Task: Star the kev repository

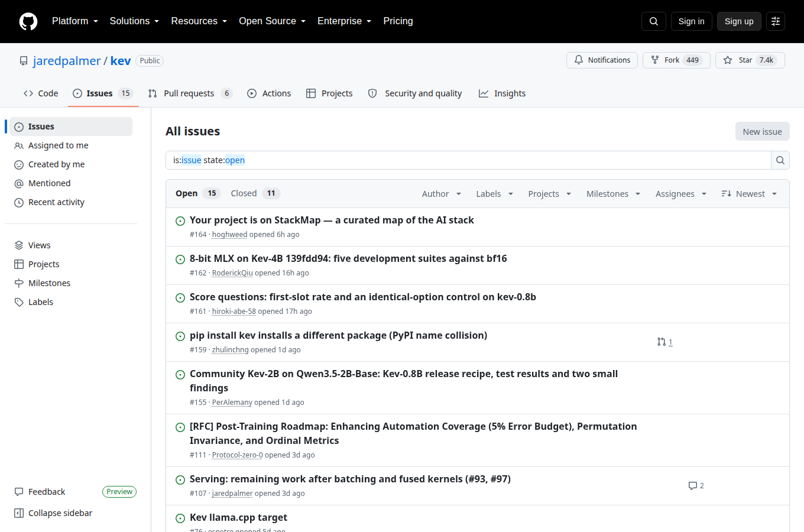Action: click(750, 60)
